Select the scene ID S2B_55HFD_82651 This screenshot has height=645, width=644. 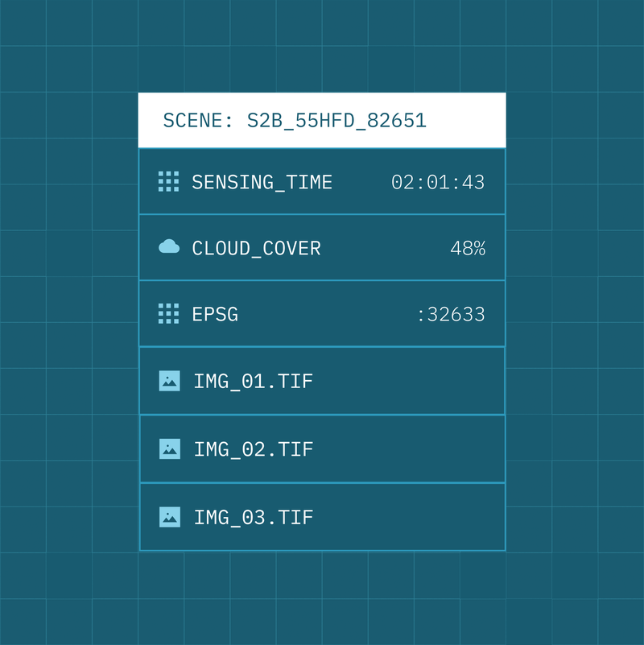point(336,121)
